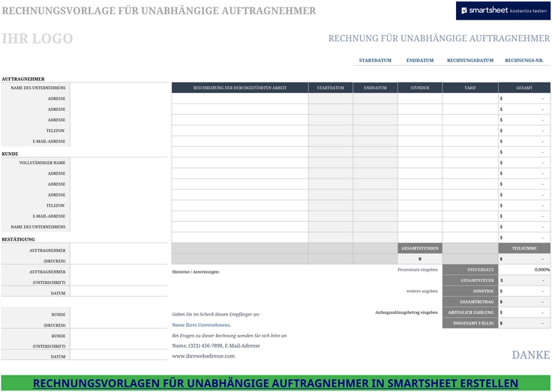Click the GESAMT column header

[524, 88]
